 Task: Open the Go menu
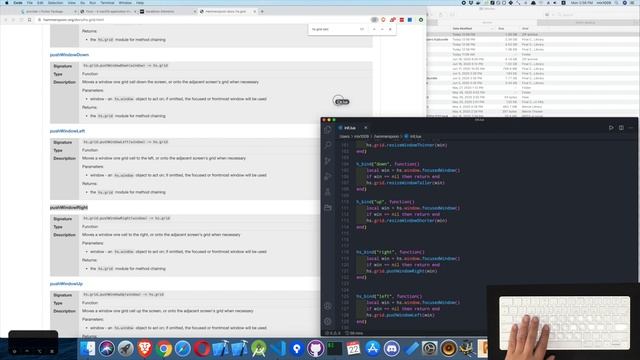coord(82,2)
